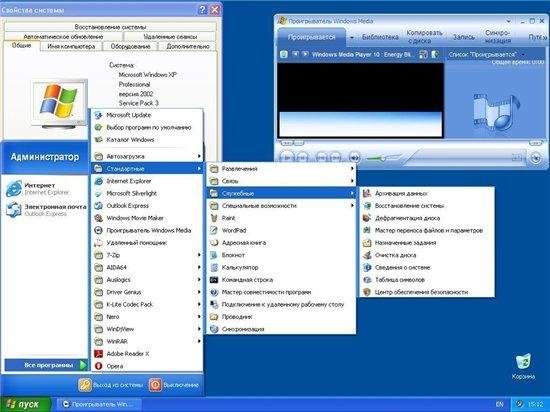Open Выбор программ по умолчанию

(147, 127)
